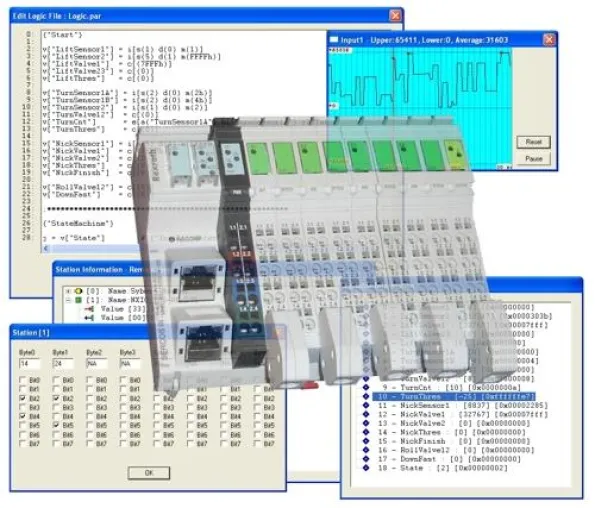Click the Byte0 value input field

tap(29, 363)
